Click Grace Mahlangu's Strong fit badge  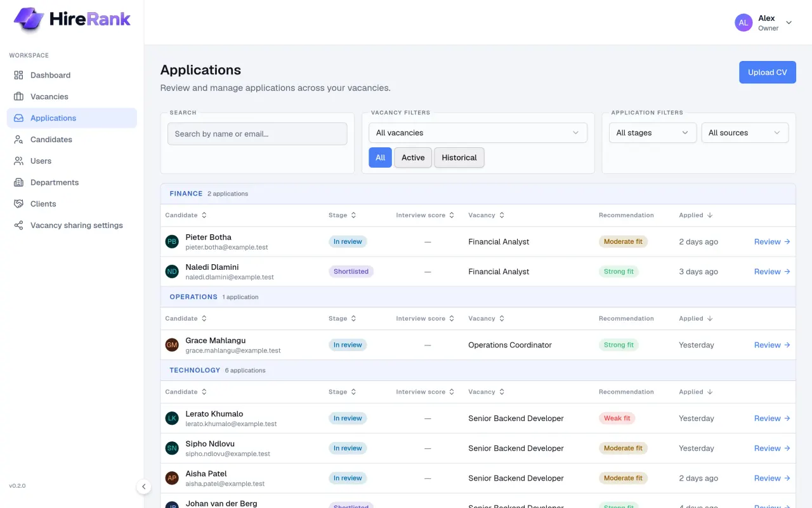619,345
